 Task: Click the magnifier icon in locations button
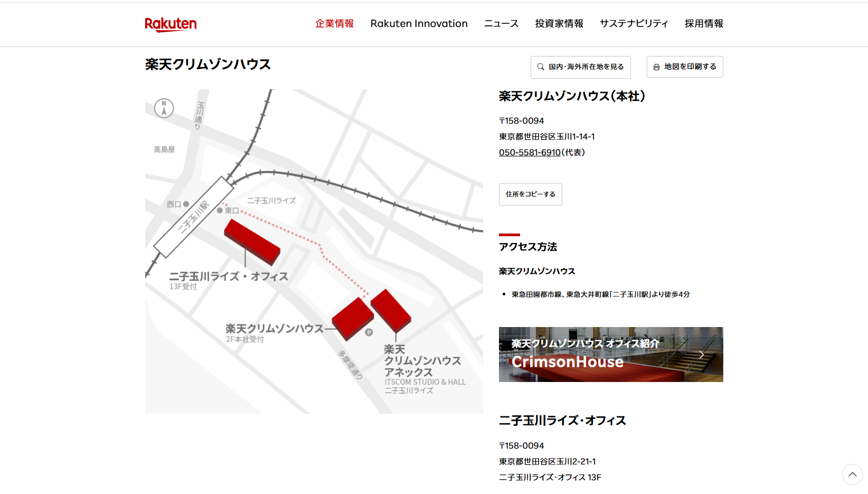tap(541, 67)
